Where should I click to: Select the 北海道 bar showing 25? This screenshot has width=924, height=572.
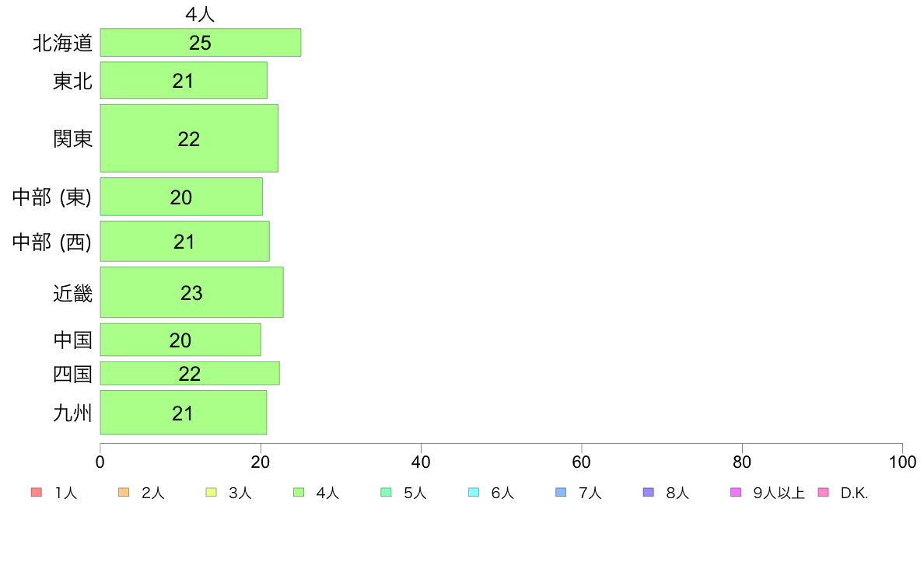tap(201, 43)
